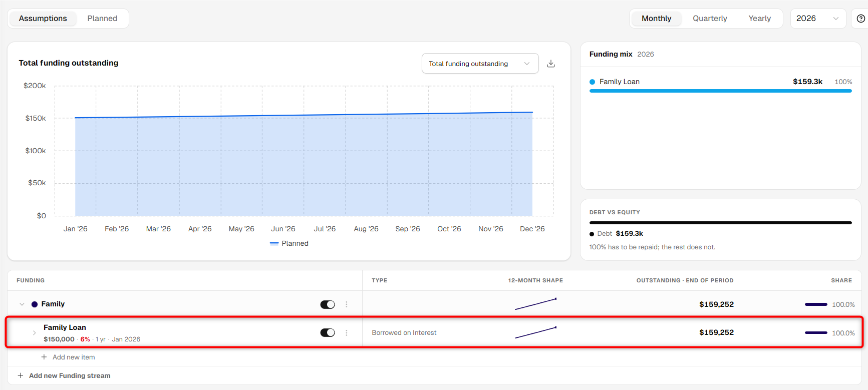Open the help question mark icon
Screen dimensions: 868x390
click(860, 19)
